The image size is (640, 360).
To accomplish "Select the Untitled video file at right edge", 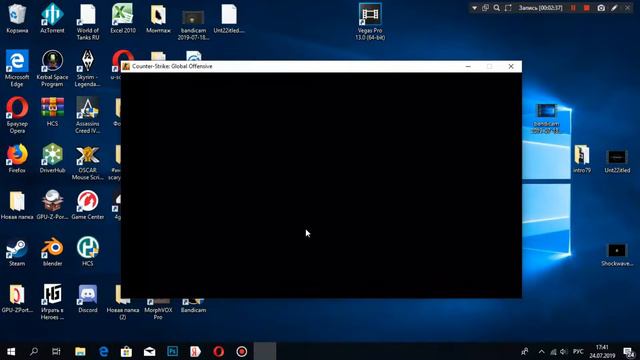I will (x=617, y=161).
